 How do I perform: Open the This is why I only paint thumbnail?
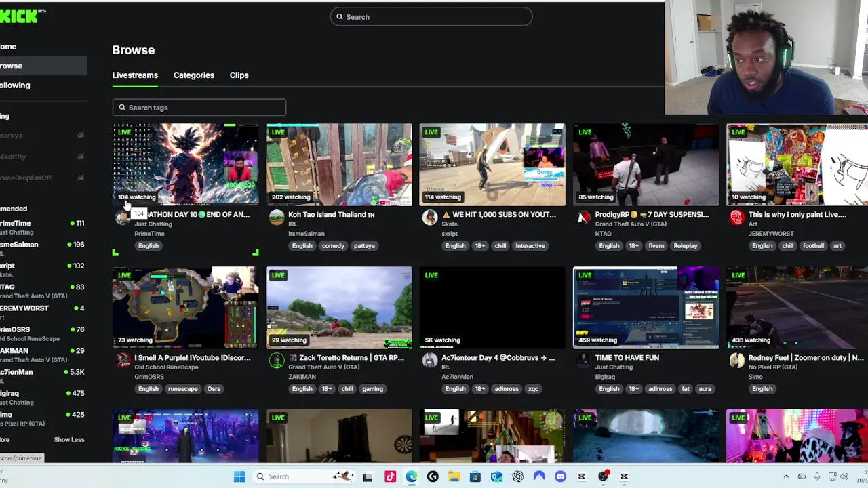tap(797, 164)
